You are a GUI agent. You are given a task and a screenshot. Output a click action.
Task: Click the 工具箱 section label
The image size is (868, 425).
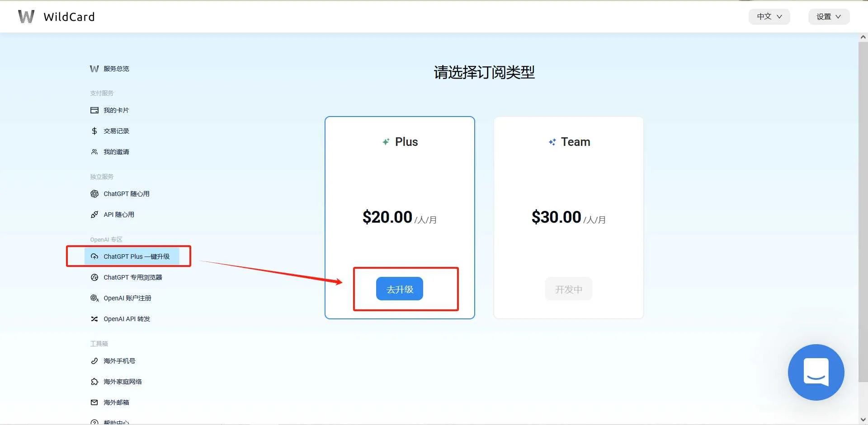coord(99,344)
